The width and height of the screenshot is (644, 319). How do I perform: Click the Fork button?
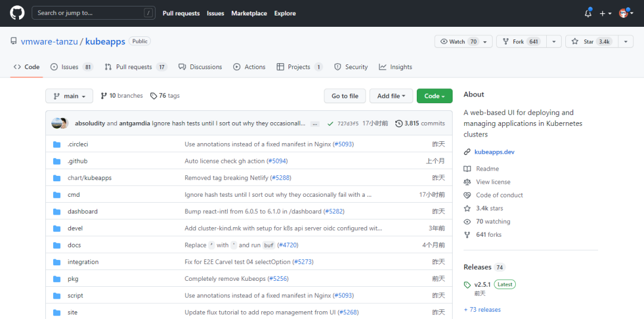point(522,42)
